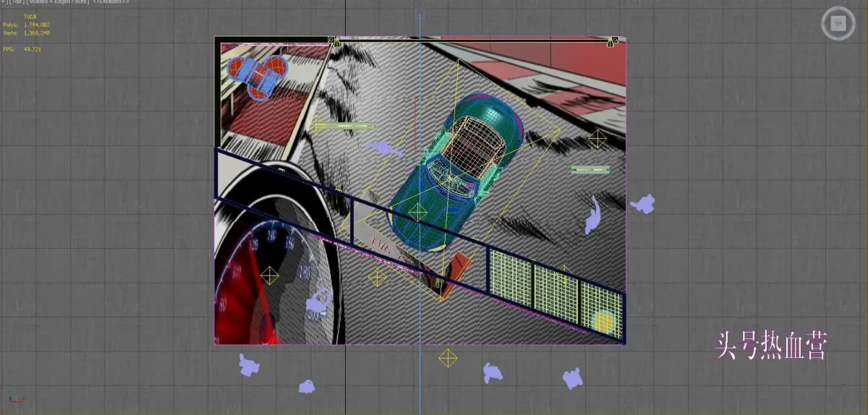868x415 pixels.
Task: Click the Total statistics heading
Action: [x=30, y=16]
